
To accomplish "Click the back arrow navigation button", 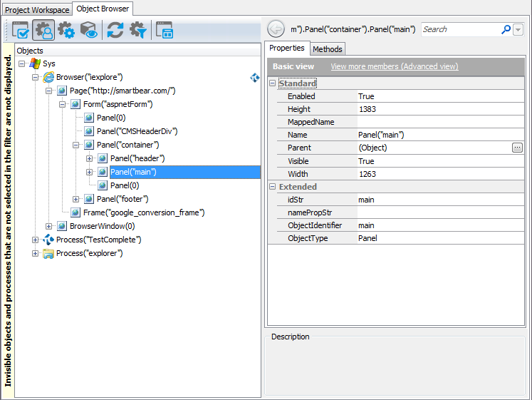I will tap(276, 29).
